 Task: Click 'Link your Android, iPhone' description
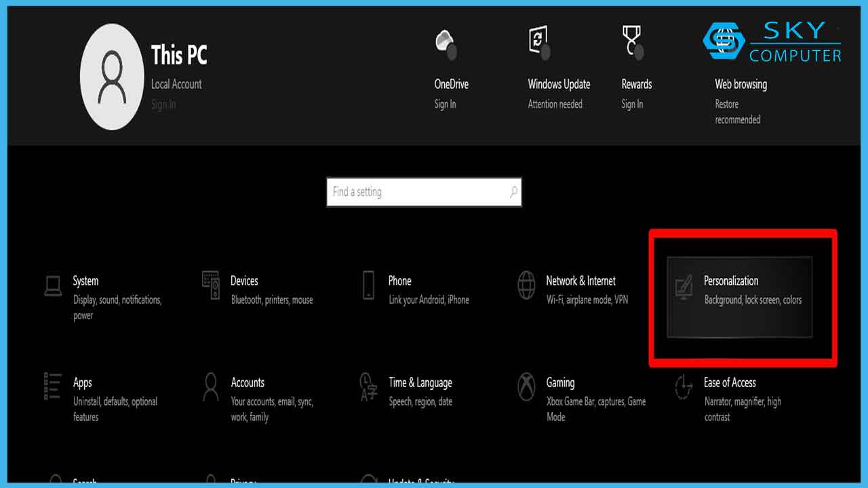(x=429, y=300)
